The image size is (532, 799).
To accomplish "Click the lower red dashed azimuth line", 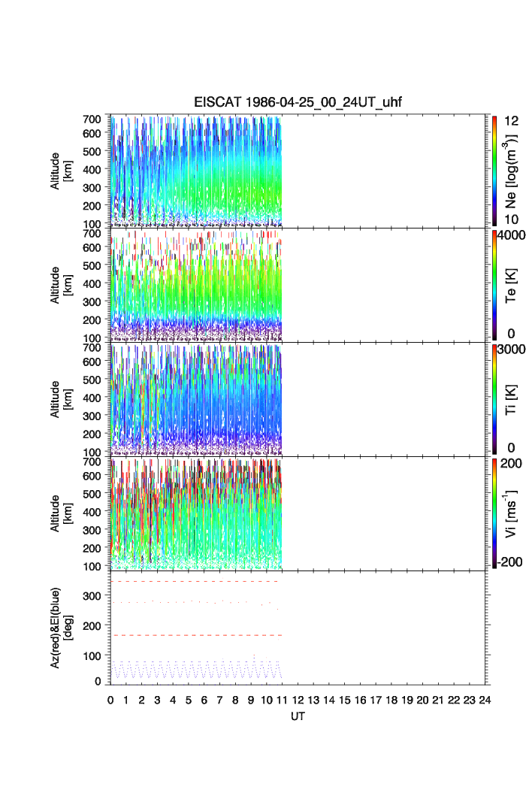I will click(196, 635).
